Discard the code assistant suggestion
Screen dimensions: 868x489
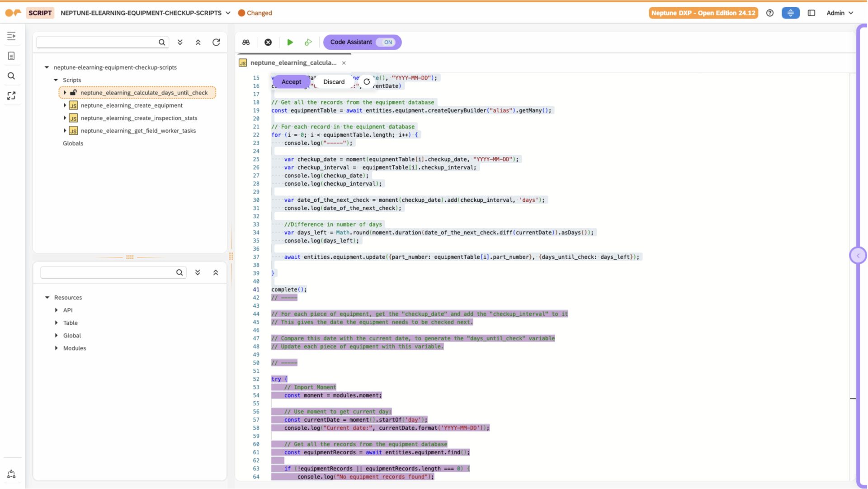(334, 82)
